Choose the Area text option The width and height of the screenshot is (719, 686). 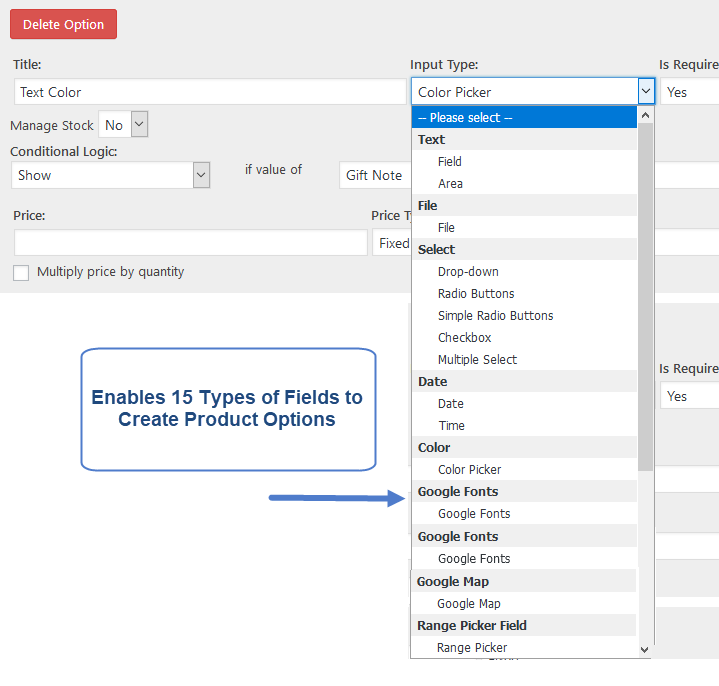[450, 183]
